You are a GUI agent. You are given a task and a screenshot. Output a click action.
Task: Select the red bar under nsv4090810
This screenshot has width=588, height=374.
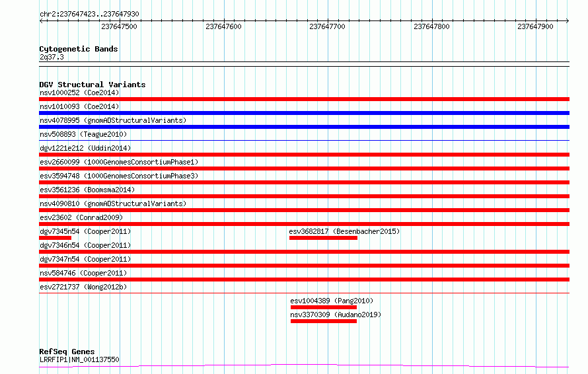pos(304,210)
